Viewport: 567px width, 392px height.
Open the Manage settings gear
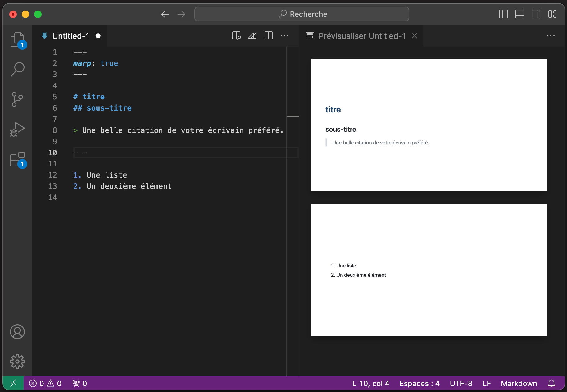click(x=17, y=362)
